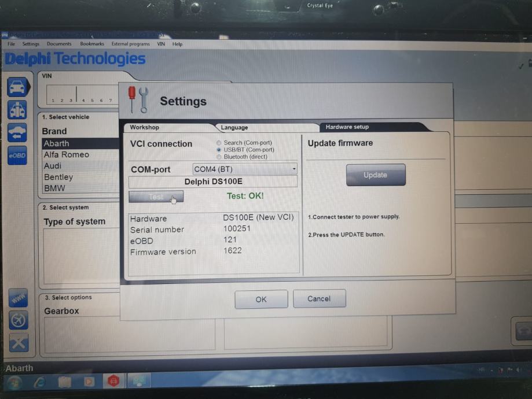Click the Hardware value DS100E (New VCI)
This screenshot has width=532, height=399.
pyautogui.click(x=258, y=217)
